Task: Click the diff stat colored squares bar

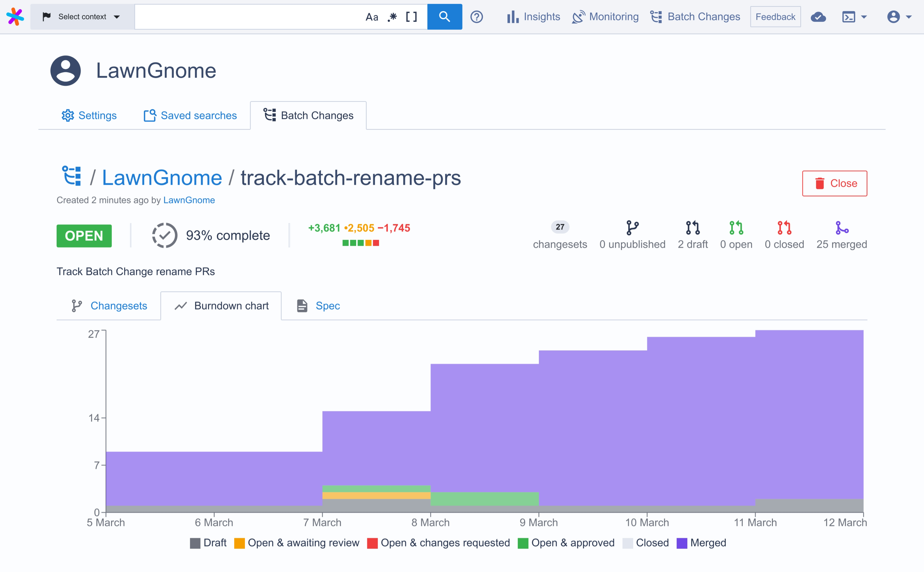Action: click(x=360, y=243)
